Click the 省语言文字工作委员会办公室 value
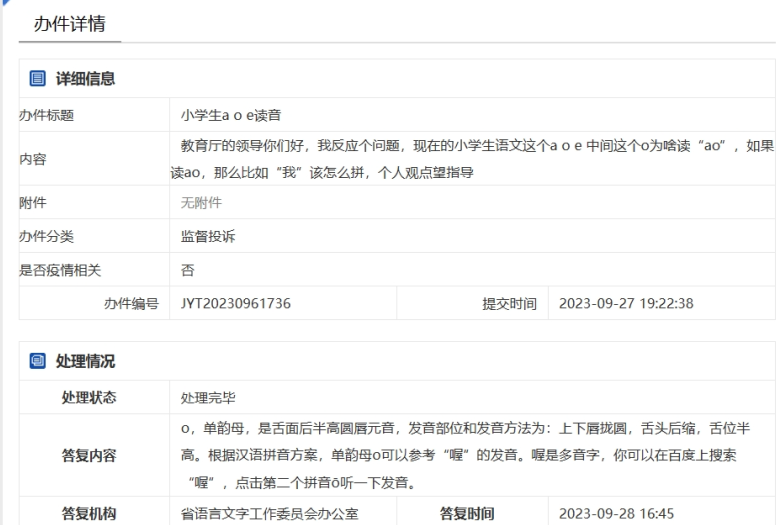780x525 pixels. point(270,514)
